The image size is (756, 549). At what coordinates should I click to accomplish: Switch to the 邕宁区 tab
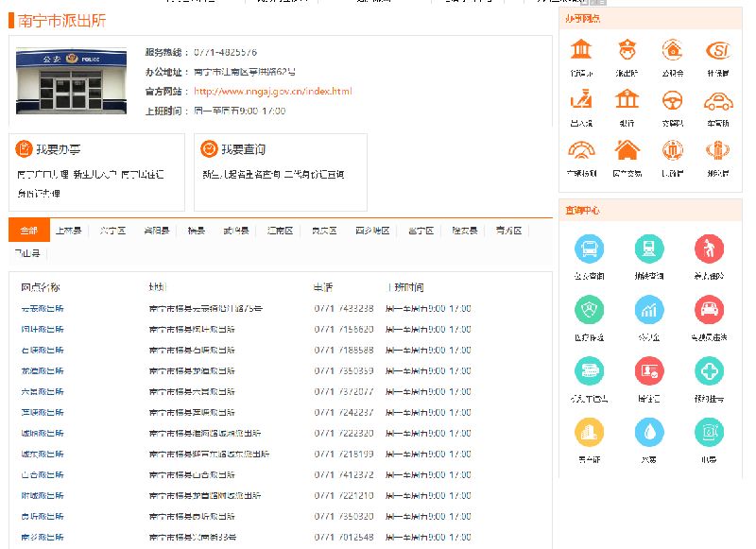click(421, 231)
